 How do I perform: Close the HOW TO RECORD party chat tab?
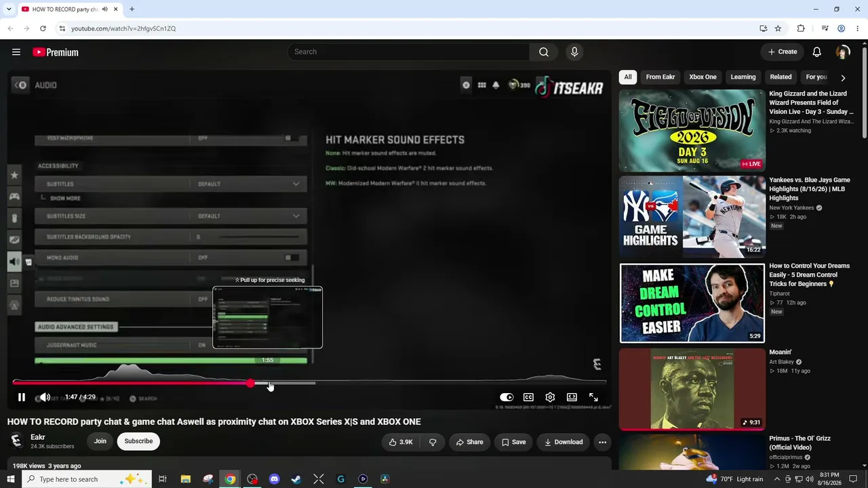[115, 9]
